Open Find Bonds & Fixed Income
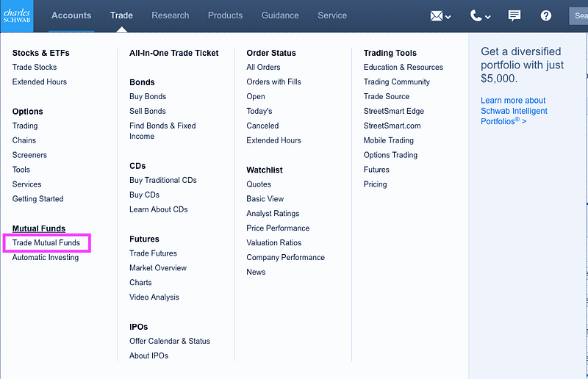Screen dimensions: 588x379 coord(162,131)
